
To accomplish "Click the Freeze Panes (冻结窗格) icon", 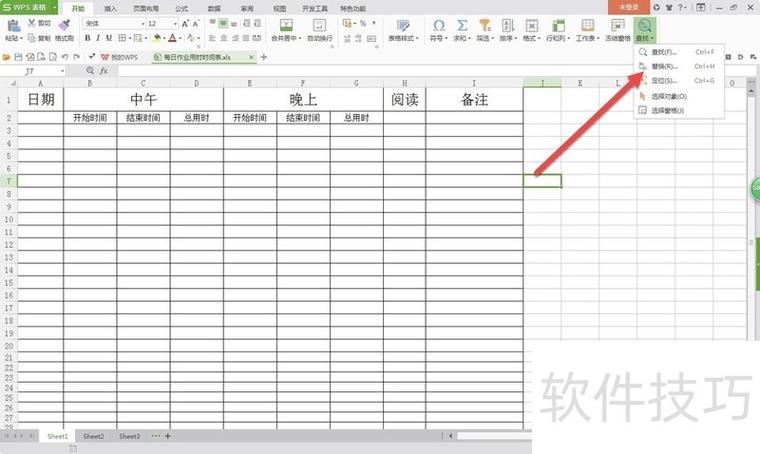I will [618, 25].
